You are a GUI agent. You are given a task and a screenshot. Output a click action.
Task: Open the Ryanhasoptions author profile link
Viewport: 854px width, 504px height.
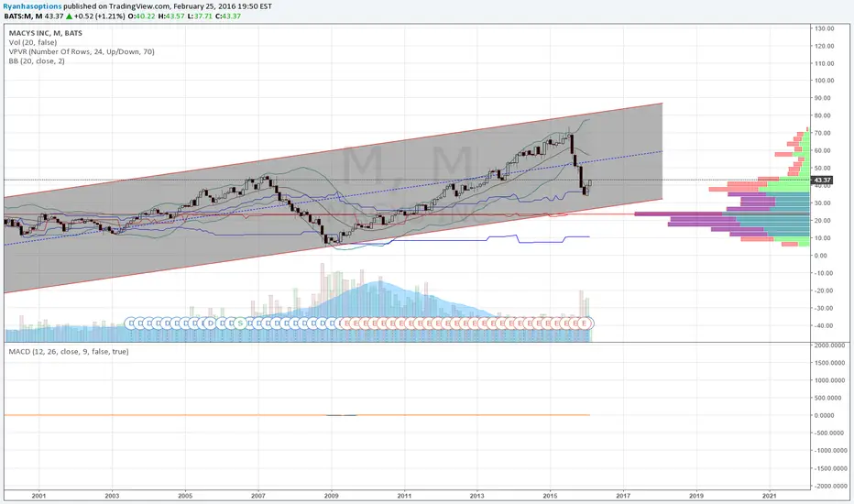pyautogui.click(x=32, y=6)
